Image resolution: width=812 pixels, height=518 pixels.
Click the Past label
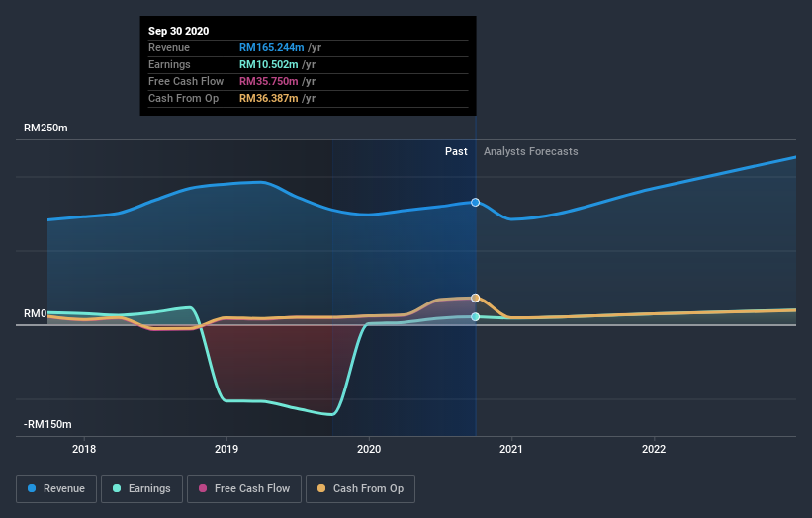pyautogui.click(x=456, y=151)
